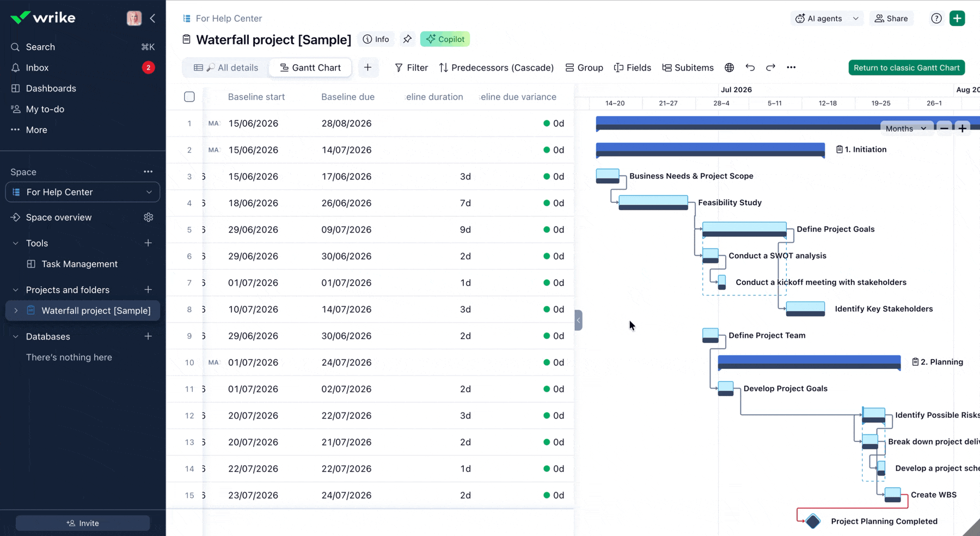Click the pin icon beside Info
980x536 pixels.
(407, 39)
